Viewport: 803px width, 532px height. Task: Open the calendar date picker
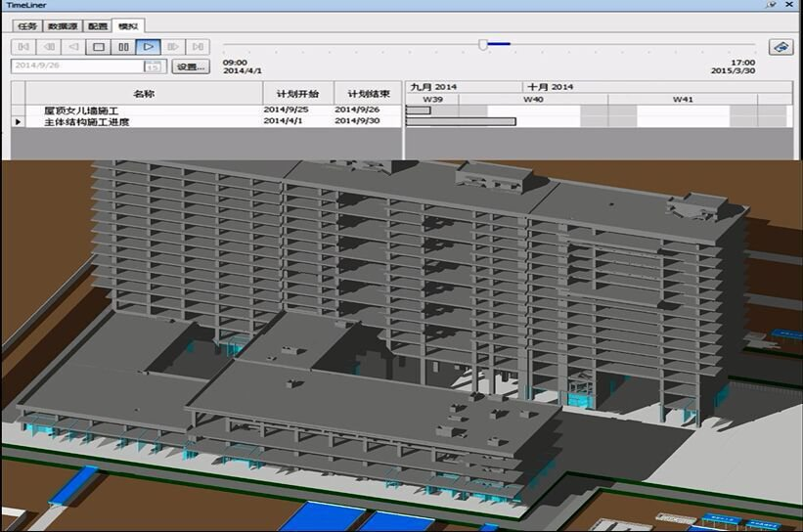[x=153, y=66]
